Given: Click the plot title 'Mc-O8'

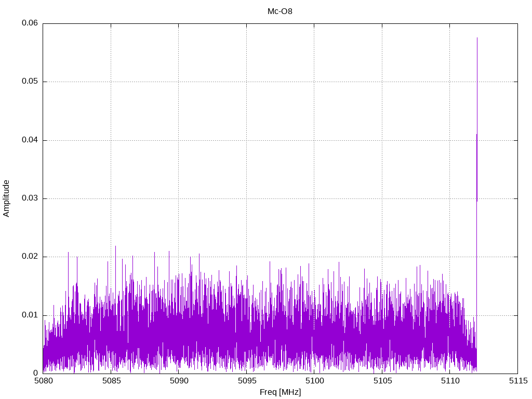Looking at the screenshot, I should [280, 11].
